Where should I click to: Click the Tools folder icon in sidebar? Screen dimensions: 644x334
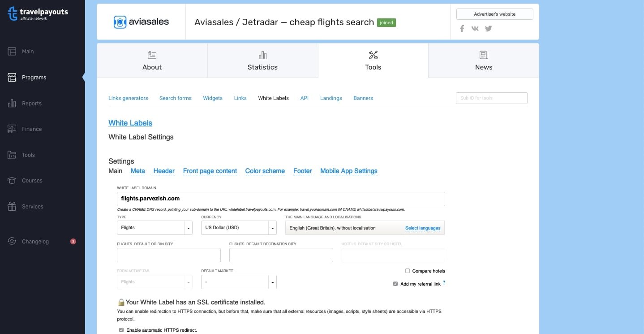(12, 155)
